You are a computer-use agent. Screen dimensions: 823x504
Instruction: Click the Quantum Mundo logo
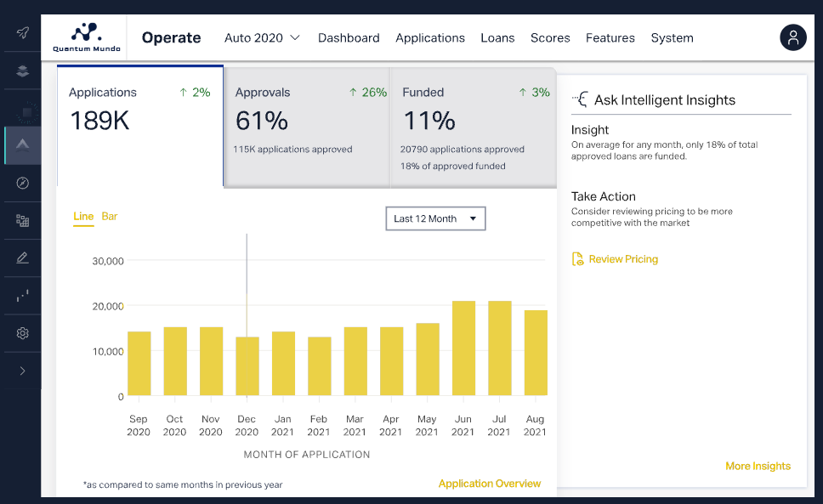86,38
